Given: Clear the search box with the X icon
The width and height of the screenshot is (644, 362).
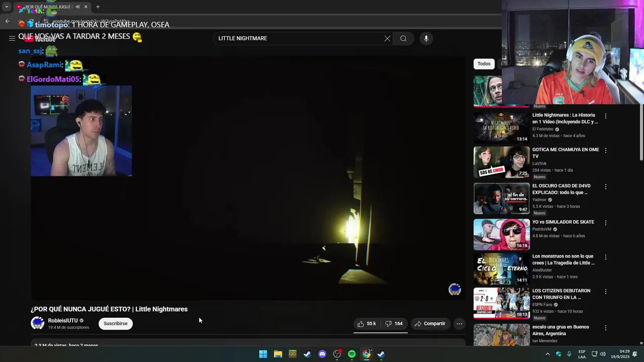Looking at the screenshot, I should pos(387,39).
